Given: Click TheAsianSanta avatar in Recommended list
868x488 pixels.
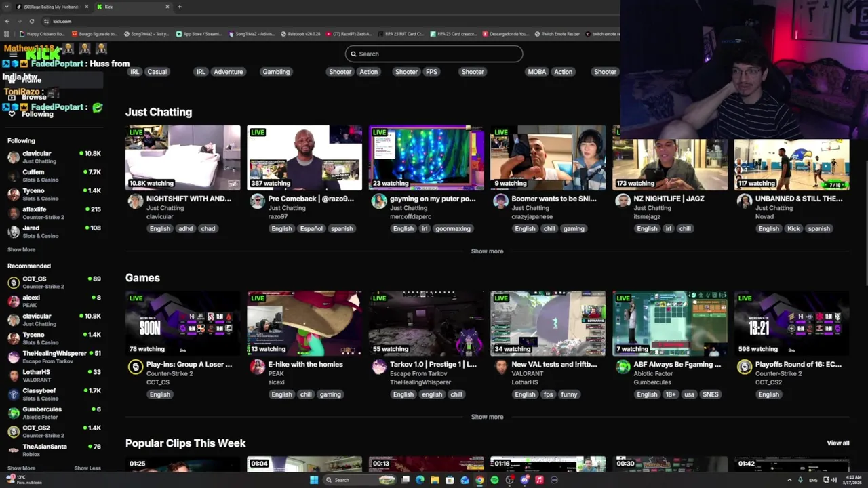Looking at the screenshot, I should 14,450.
